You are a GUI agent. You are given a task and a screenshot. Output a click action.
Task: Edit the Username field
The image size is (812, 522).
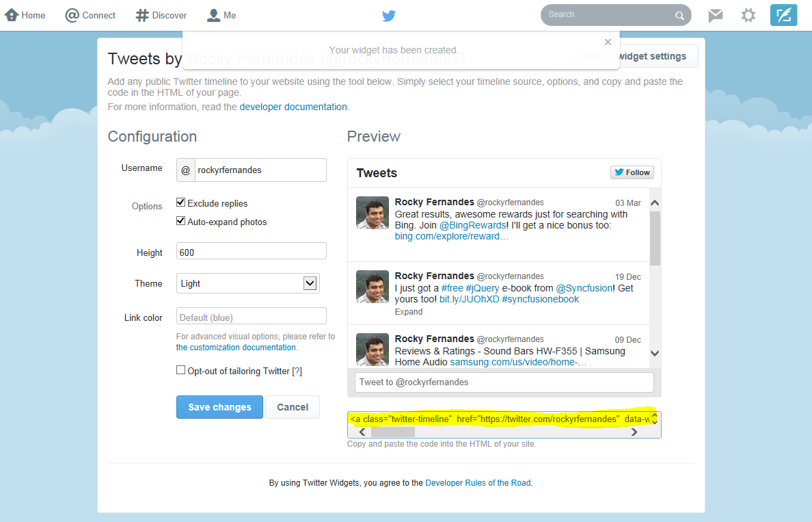260,170
